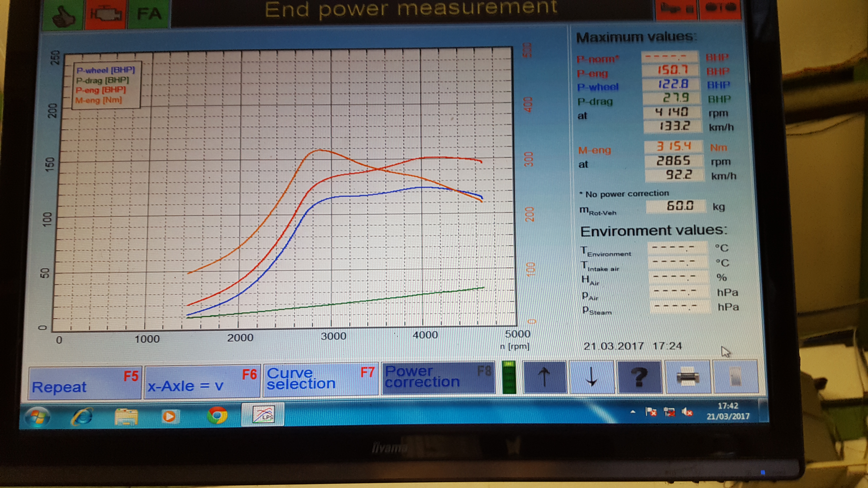Click the Maximum values heading
Viewport: 868px width, 488px height.
pos(636,37)
